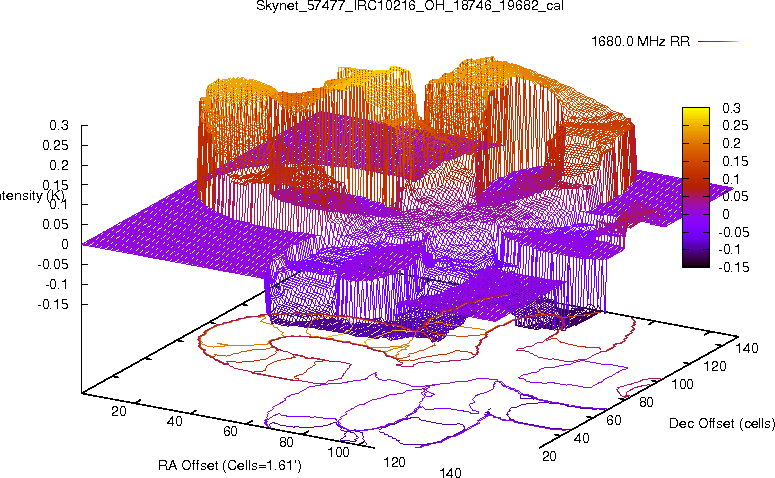
Task: Select the 0 tick label on the intensity axis
Action: (x=65, y=244)
